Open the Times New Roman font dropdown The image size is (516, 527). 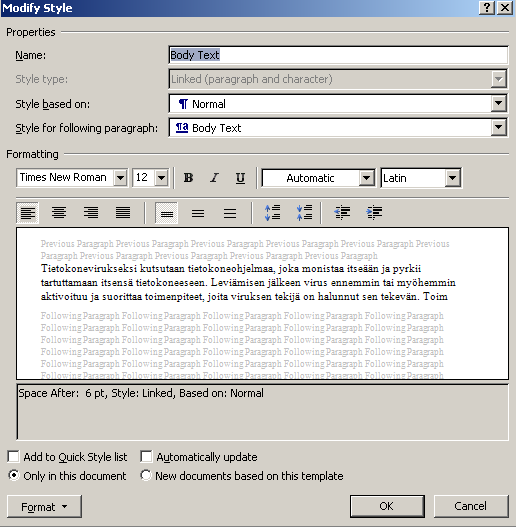pos(120,178)
